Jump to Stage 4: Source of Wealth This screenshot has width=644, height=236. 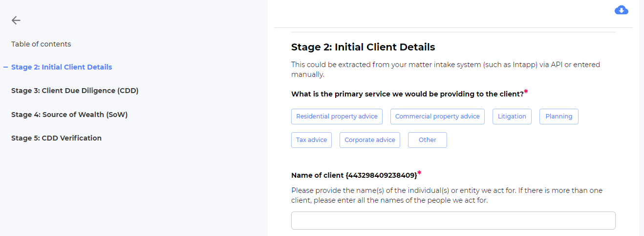tap(69, 115)
